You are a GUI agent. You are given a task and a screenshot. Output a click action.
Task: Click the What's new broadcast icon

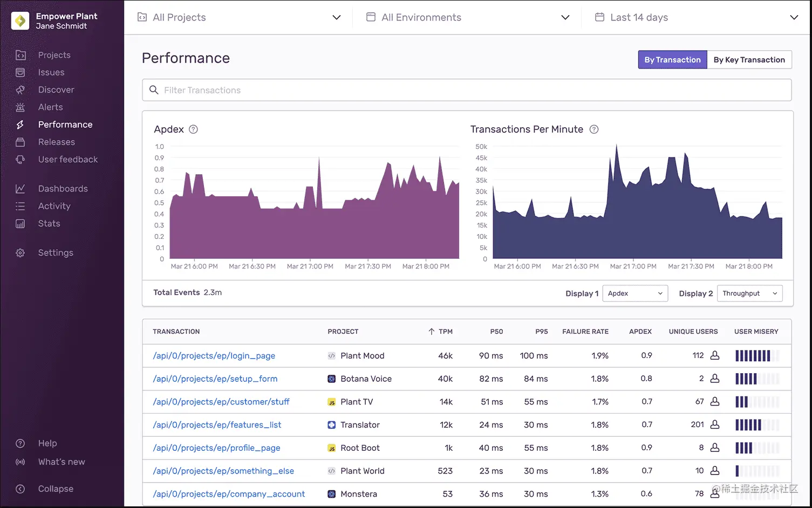coord(21,462)
